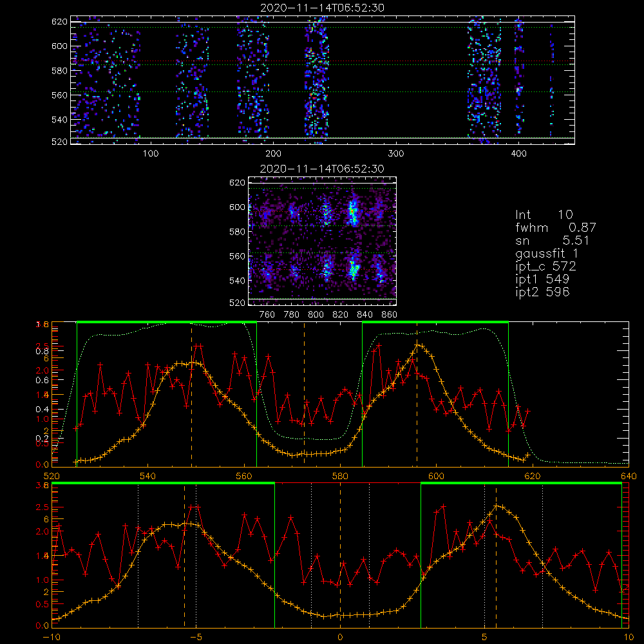This screenshot has width=644, height=644.
Task: Click the orange curve peak near 596
Action: pyautogui.click(x=417, y=345)
